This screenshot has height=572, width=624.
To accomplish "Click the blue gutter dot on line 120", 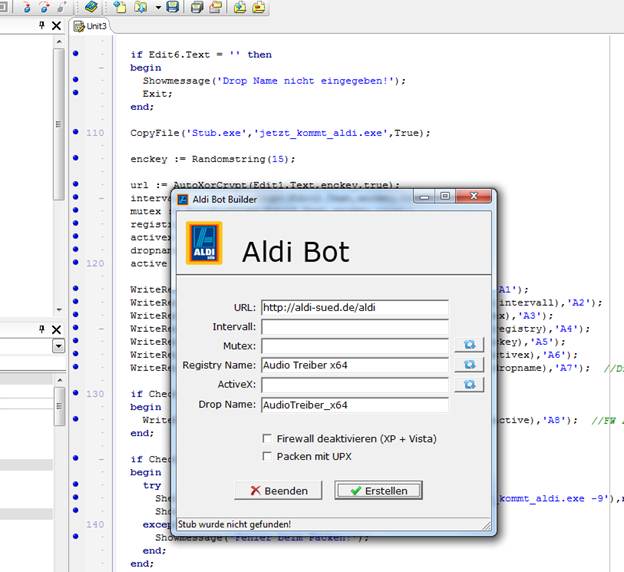I will [x=76, y=262].
